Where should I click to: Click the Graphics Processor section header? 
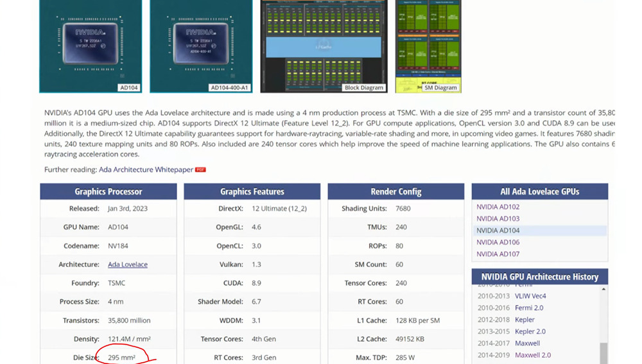[x=108, y=191]
